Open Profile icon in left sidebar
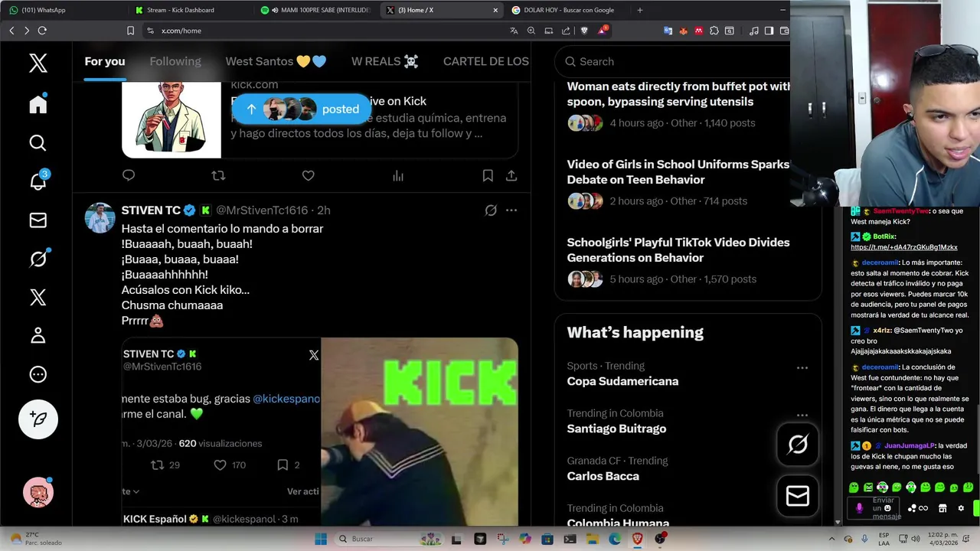980x551 pixels. [x=38, y=335]
